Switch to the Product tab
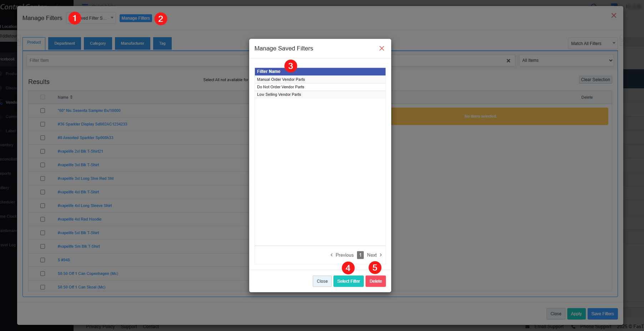Image resolution: width=644 pixels, height=331 pixels. [x=34, y=43]
